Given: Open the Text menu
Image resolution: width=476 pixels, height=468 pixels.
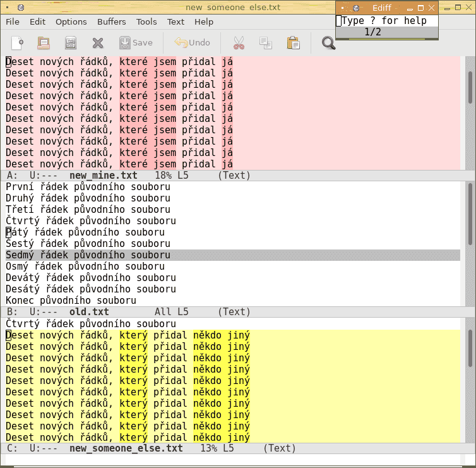Looking at the screenshot, I should pos(176,22).
